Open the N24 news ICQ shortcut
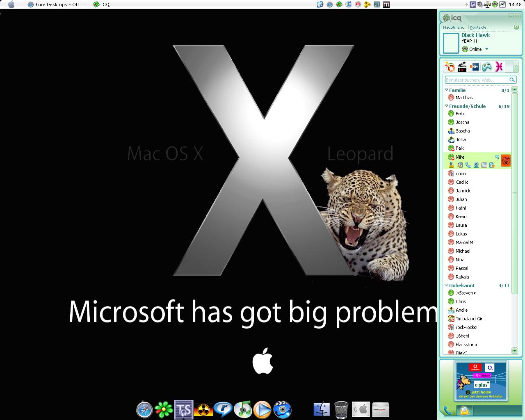Image resolution: width=525 pixels, height=420 pixels. click(x=474, y=66)
